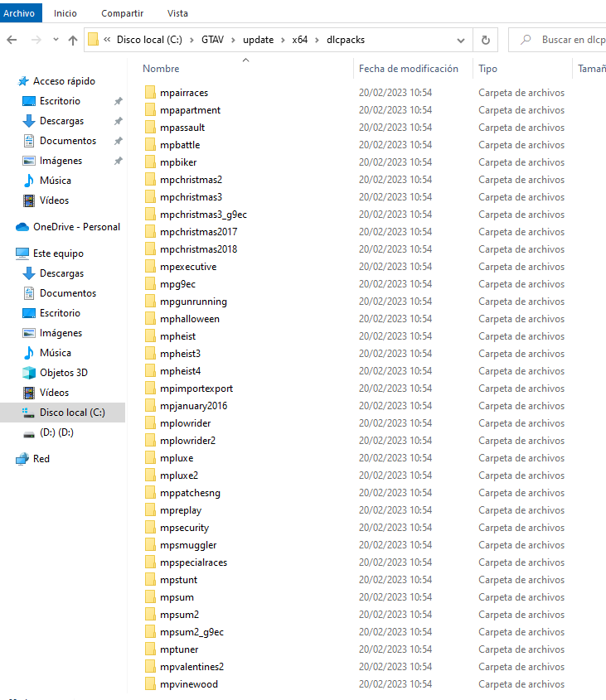The width and height of the screenshot is (606, 700).
Task: Open the Compartir ribbon tab
Action: pos(122,13)
